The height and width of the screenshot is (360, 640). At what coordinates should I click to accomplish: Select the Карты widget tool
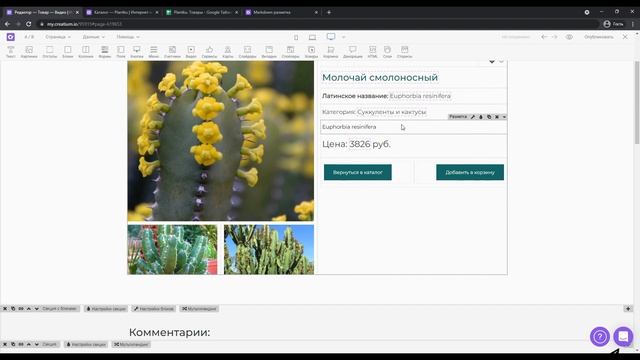[228, 52]
